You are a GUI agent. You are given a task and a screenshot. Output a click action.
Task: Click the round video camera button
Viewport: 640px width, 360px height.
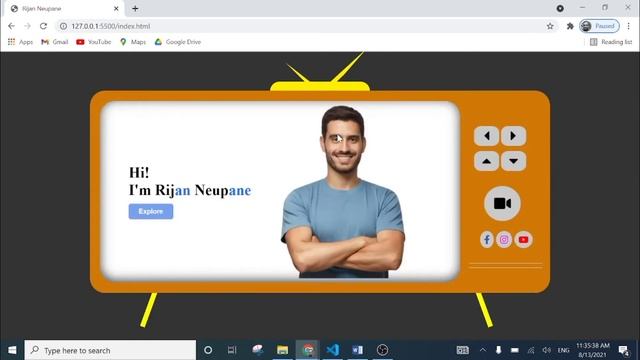pyautogui.click(x=502, y=203)
